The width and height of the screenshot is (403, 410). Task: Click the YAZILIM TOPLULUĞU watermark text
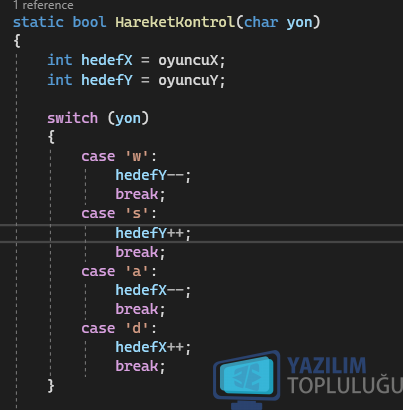tap(345, 375)
